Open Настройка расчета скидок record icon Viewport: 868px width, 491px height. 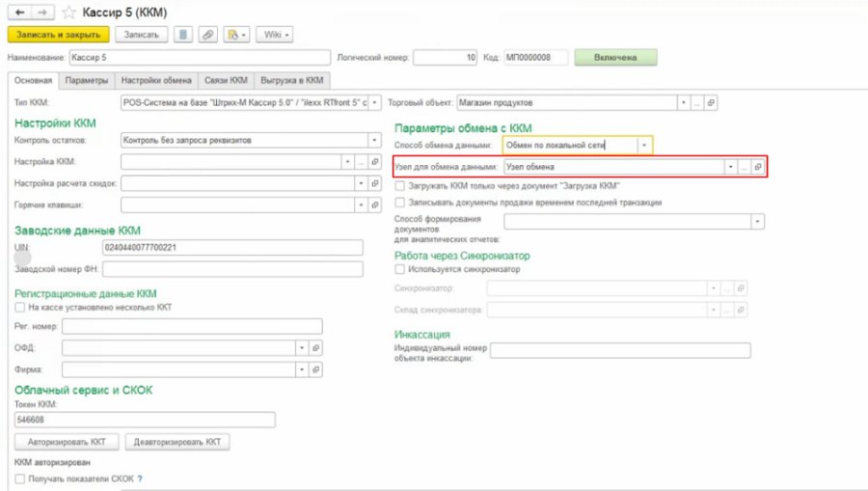[375, 183]
